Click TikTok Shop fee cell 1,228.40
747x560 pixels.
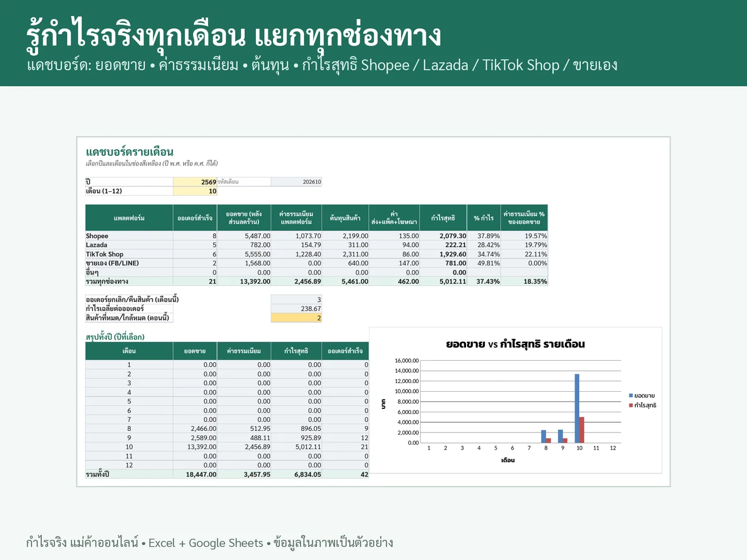point(297,254)
